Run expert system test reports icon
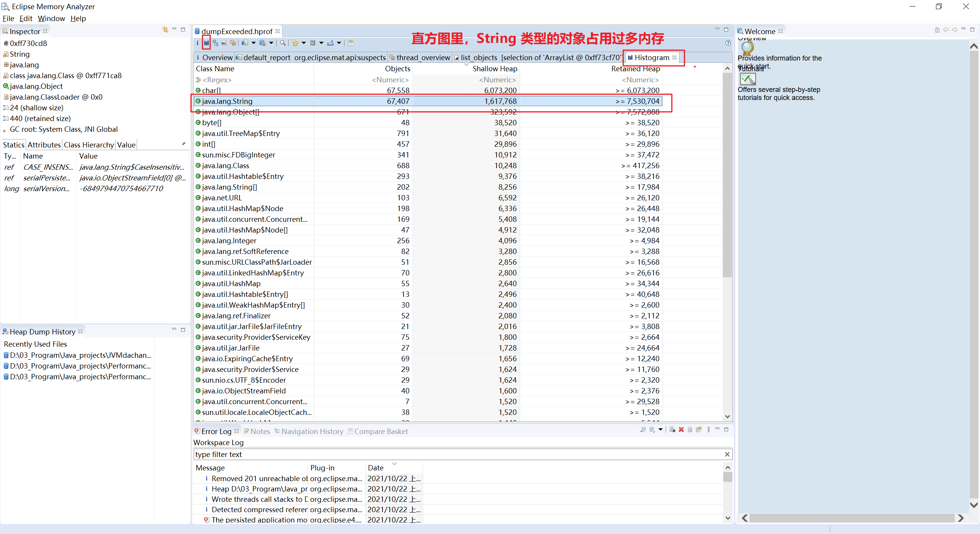This screenshot has width=980, height=534. click(245, 43)
